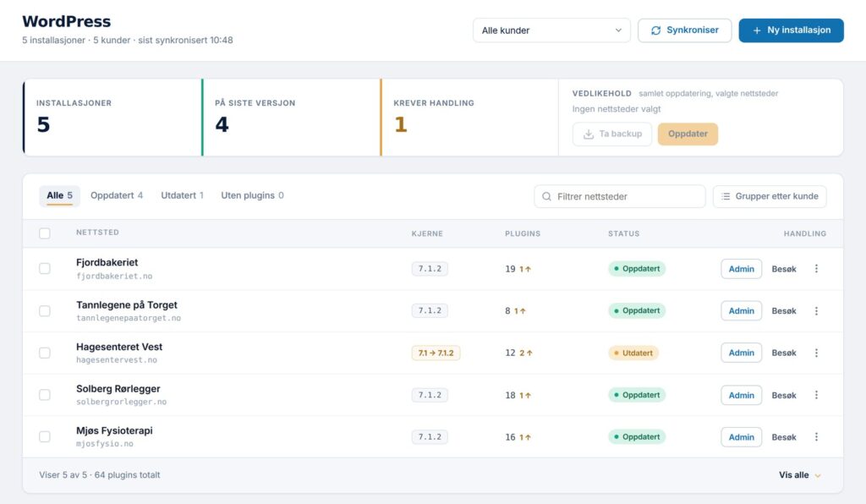
Task: Select all sites with header checkbox
Action: pos(45,233)
